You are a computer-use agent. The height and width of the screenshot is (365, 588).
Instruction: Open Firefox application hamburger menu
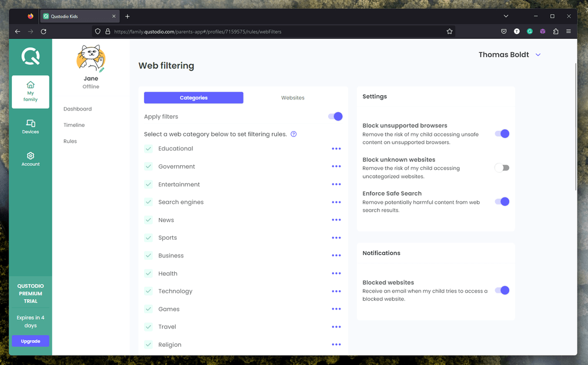pyautogui.click(x=569, y=32)
